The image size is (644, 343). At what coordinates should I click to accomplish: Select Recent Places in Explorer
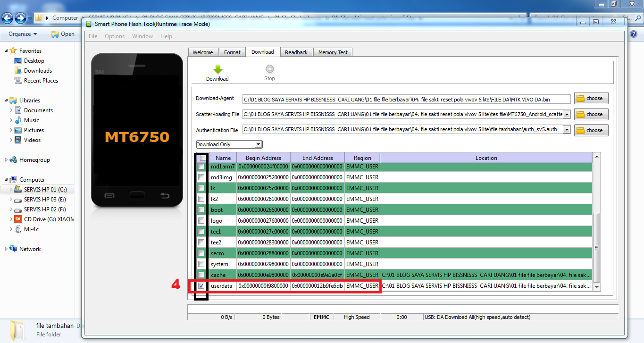(41, 81)
